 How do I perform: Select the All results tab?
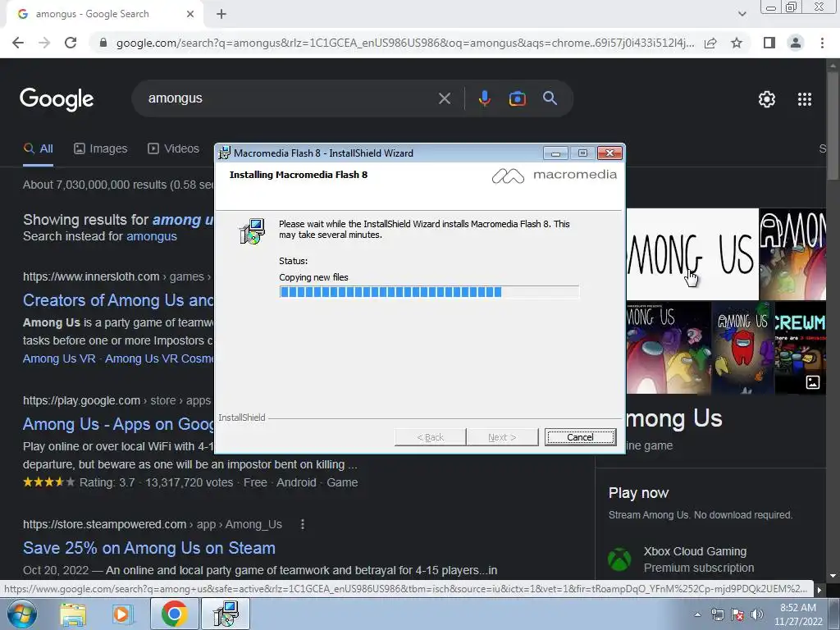pyautogui.click(x=38, y=149)
